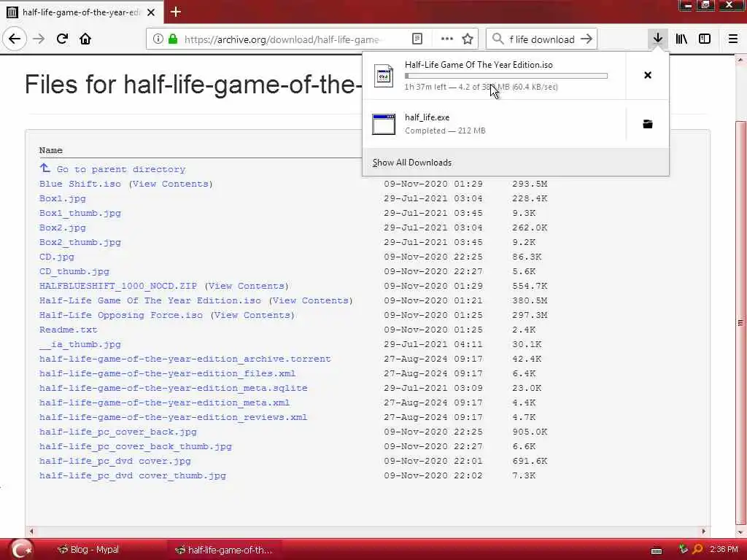Go back to the previous page
Viewport: 747px width, 560px height.
pos(15,39)
